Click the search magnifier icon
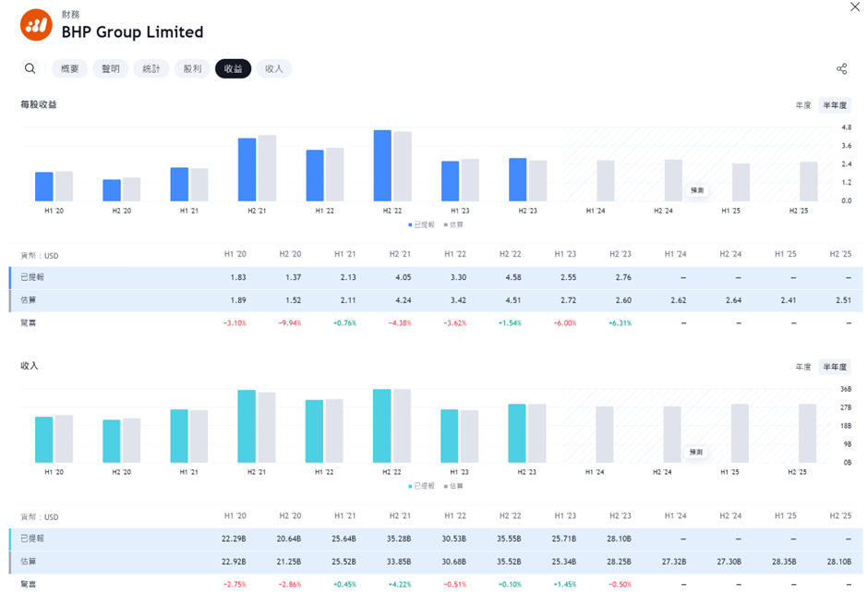 30,68
